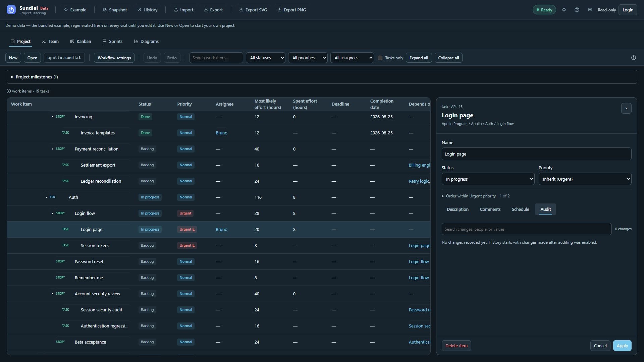Open Workflow settings
The image size is (644, 362).
(x=114, y=58)
